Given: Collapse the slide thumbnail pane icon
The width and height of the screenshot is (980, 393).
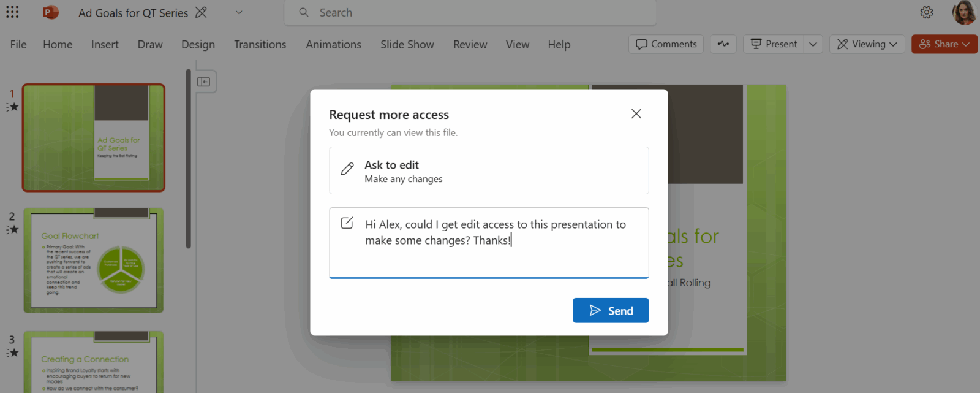Looking at the screenshot, I should [204, 82].
